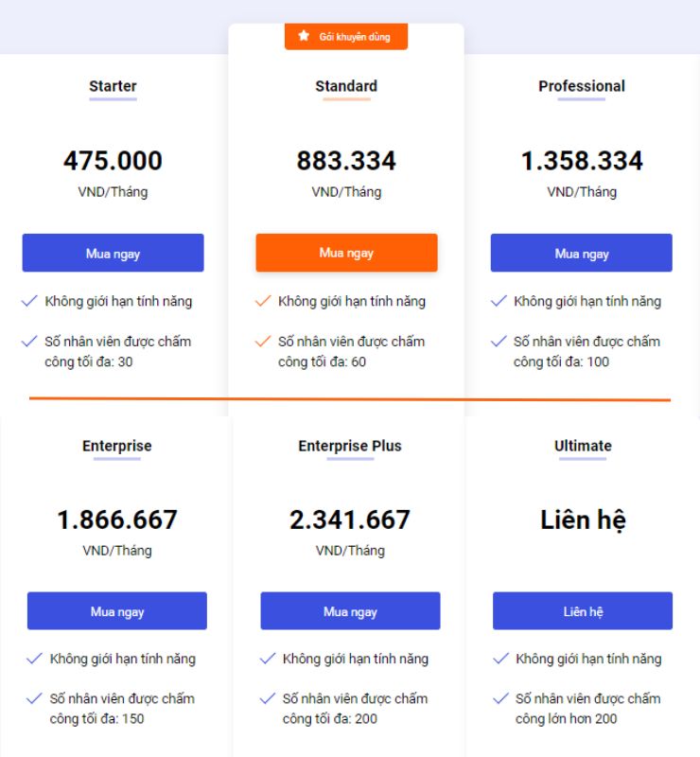
Task: Click Enterprise Plus checkmark for unlimited features
Action: pos(268,659)
